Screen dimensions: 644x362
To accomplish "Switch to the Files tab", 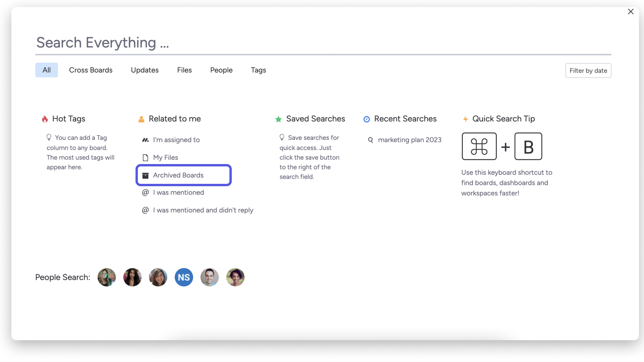I will tap(184, 70).
